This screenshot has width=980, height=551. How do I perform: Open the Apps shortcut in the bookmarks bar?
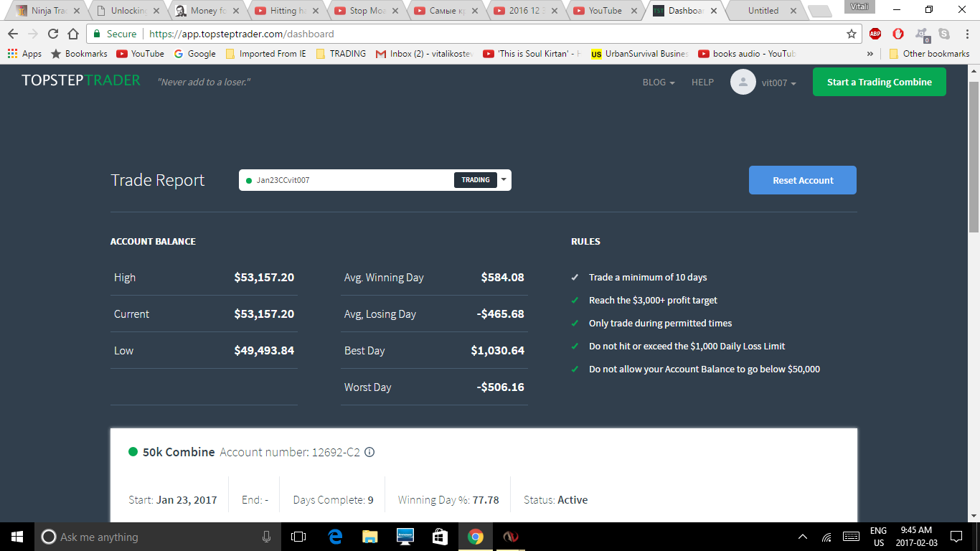tap(24, 54)
